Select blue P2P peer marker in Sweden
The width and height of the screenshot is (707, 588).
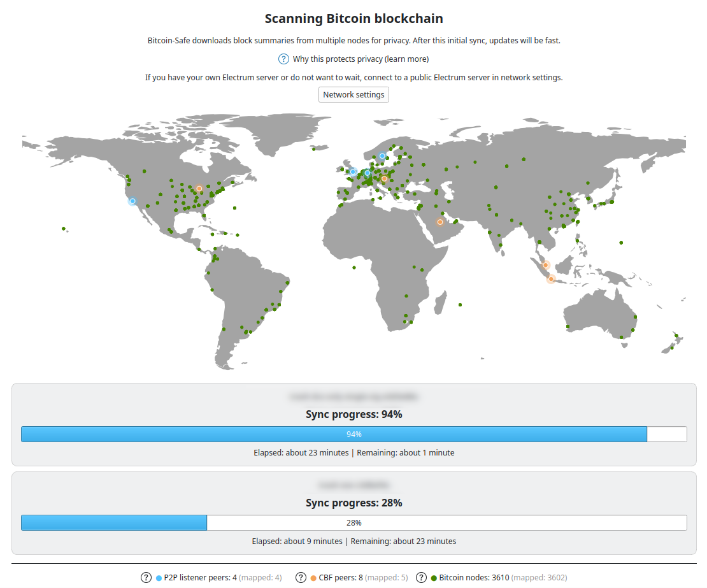click(382, 156)
